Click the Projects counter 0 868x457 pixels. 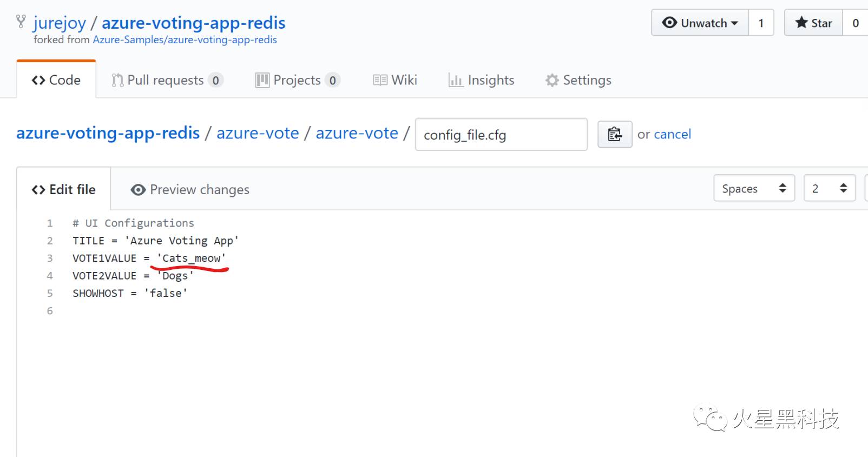[332, 81]
